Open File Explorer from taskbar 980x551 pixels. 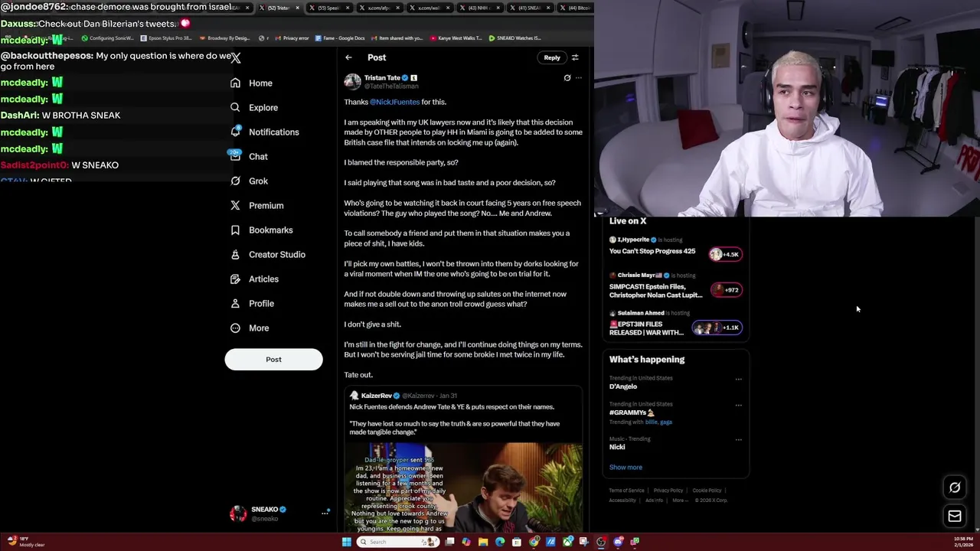(483, 542)
